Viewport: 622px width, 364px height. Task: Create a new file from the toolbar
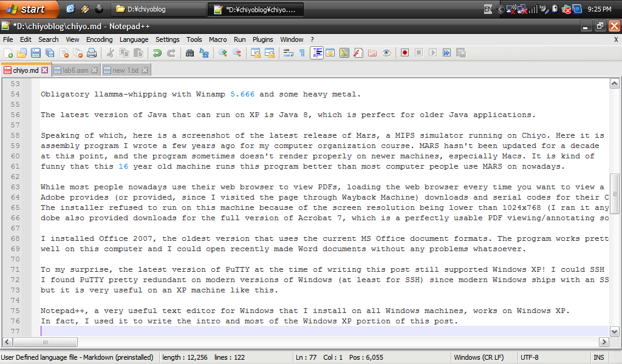pos(8,53)
